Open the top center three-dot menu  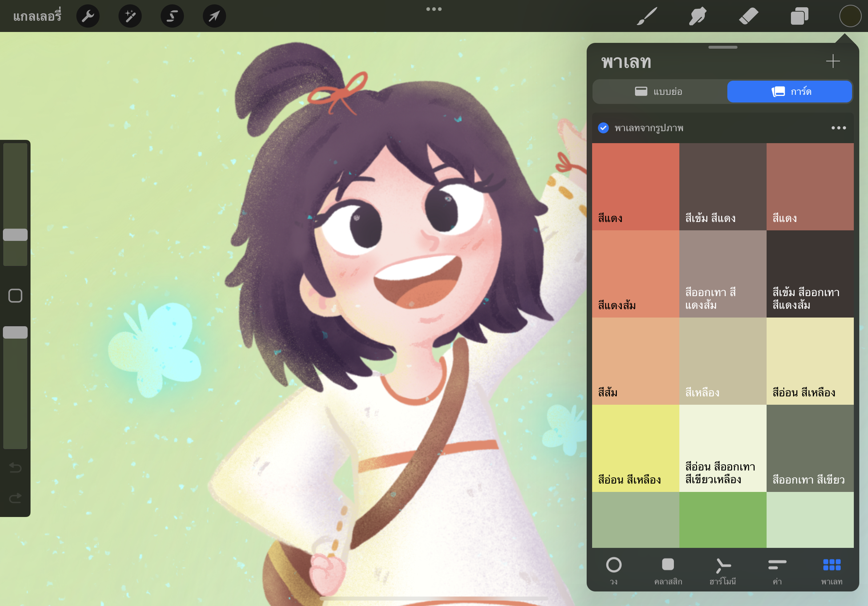point(434,9)
